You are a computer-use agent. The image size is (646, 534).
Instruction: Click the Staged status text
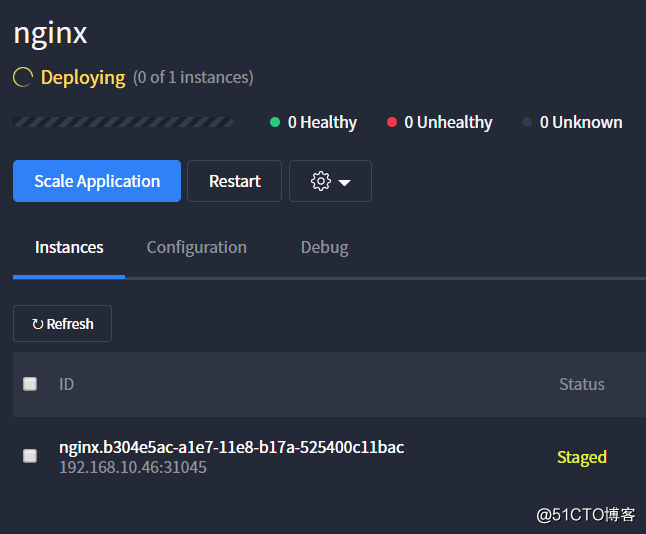582,457
